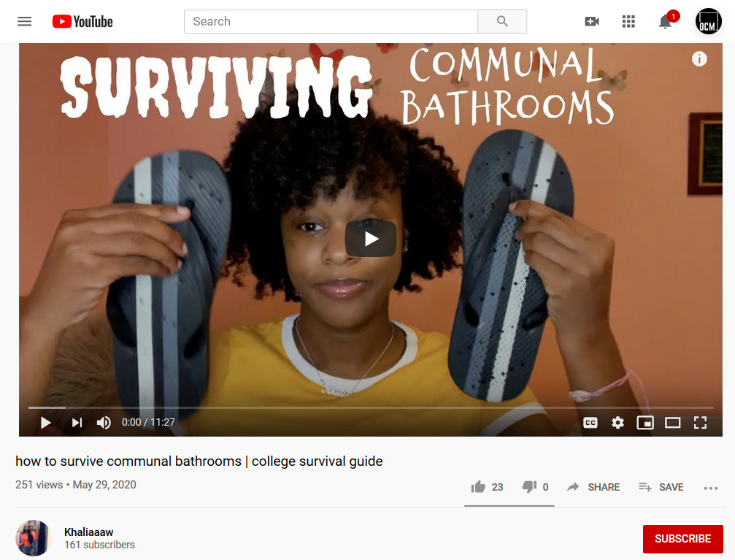Open the three-dot more actions menu
Viewport: 735px width, 560px height.
pyautogui.click(x=711, y=488)
